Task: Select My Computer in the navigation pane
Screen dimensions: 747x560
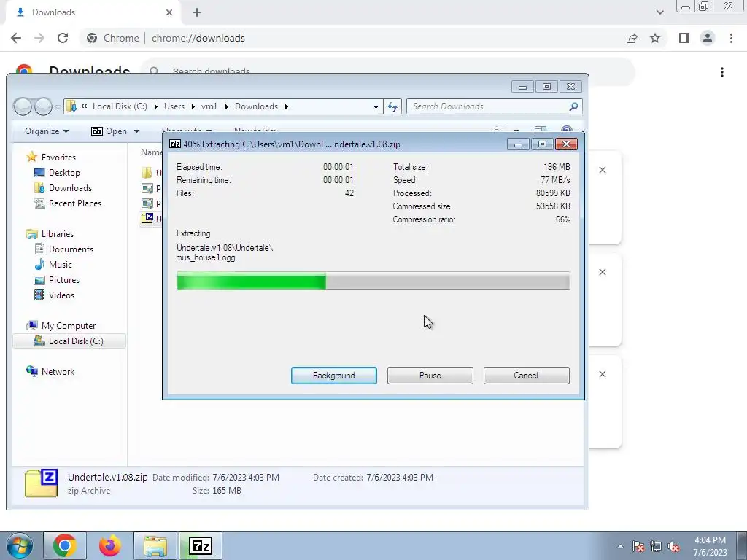Action: 61,326
